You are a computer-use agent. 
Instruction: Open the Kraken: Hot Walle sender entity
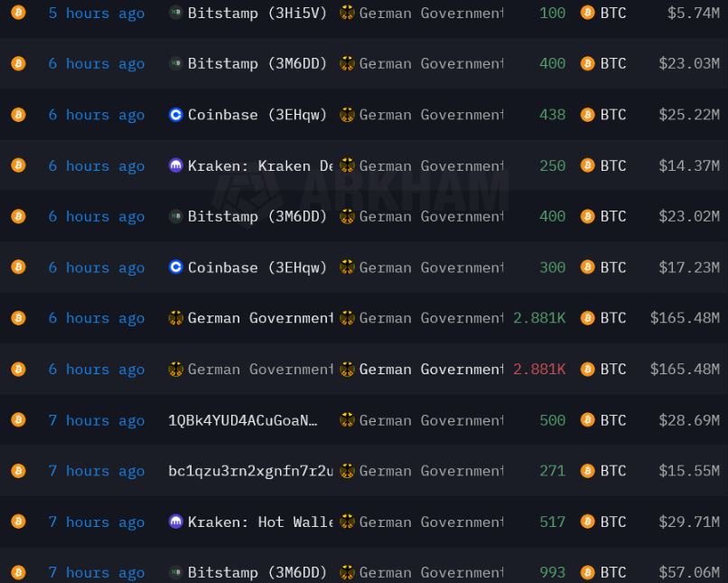260,522
